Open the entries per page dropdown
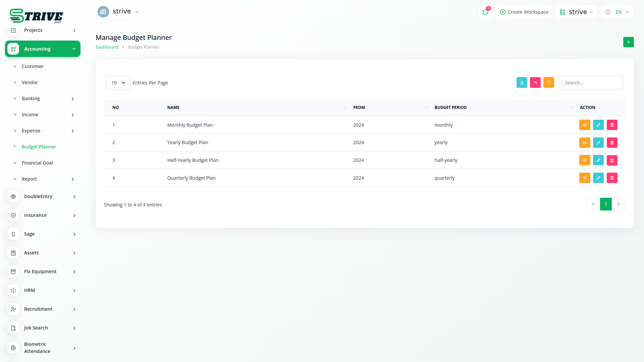The image size is (644, 362). (118, 83)
